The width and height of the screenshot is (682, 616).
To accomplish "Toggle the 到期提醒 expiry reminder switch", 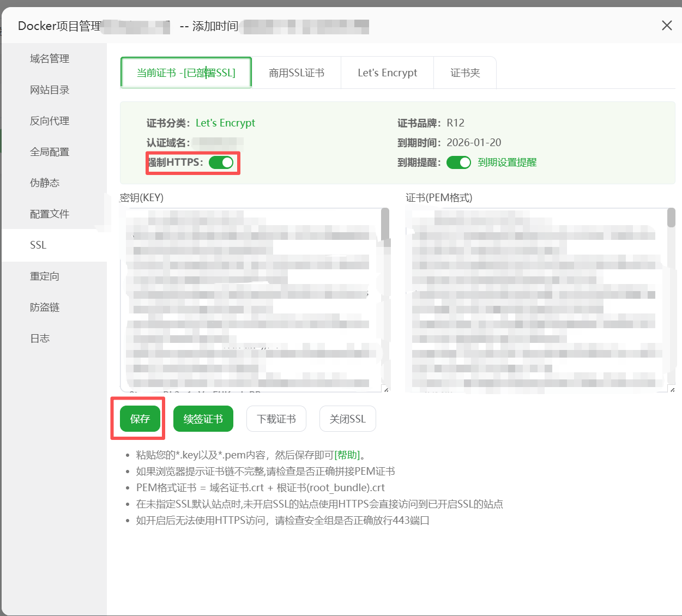I will (x=458, y=162).
